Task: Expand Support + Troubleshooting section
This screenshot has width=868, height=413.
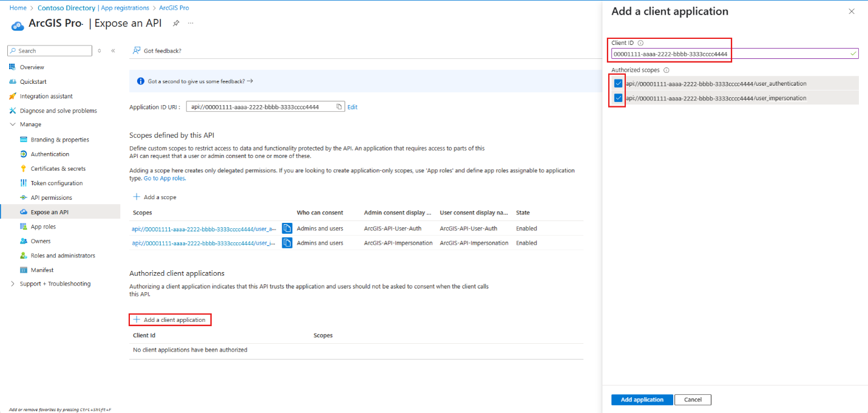Action: pyautogui.click(x=13, y=284)
